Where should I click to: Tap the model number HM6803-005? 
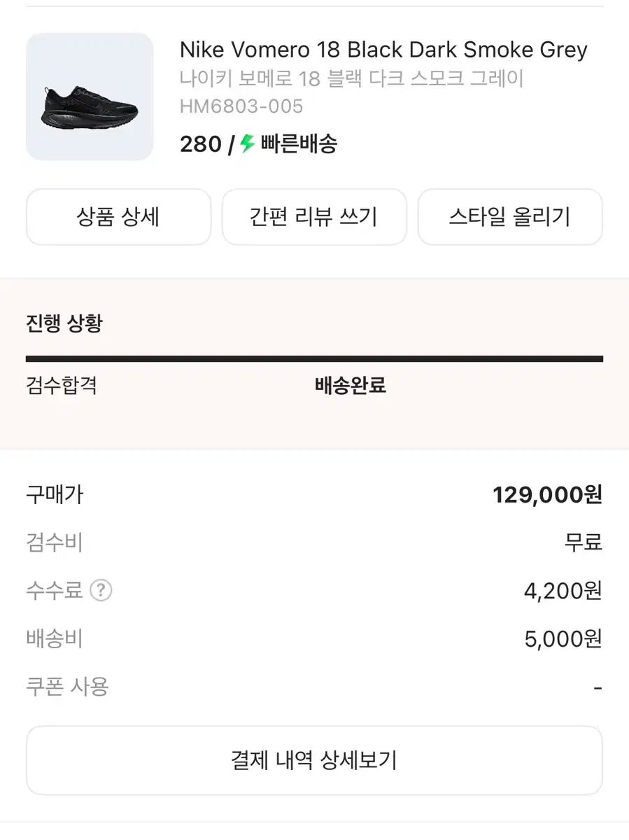(x=241, y=106)
